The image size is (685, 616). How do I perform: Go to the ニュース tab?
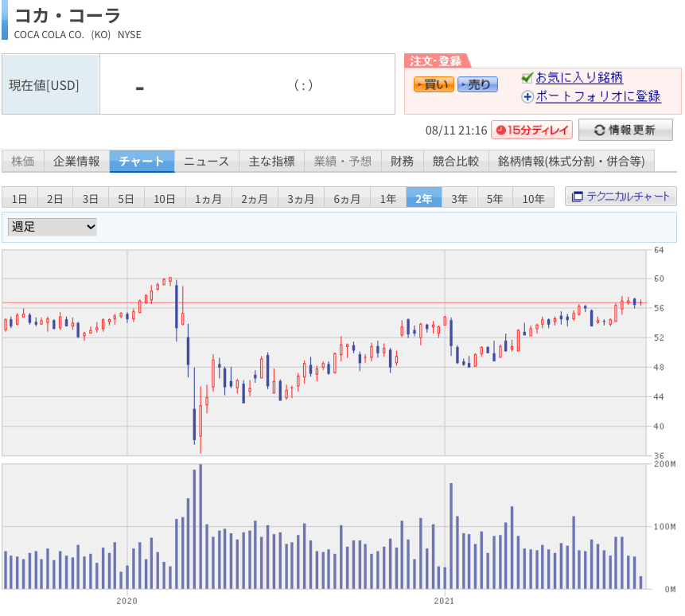click(207, 162)
